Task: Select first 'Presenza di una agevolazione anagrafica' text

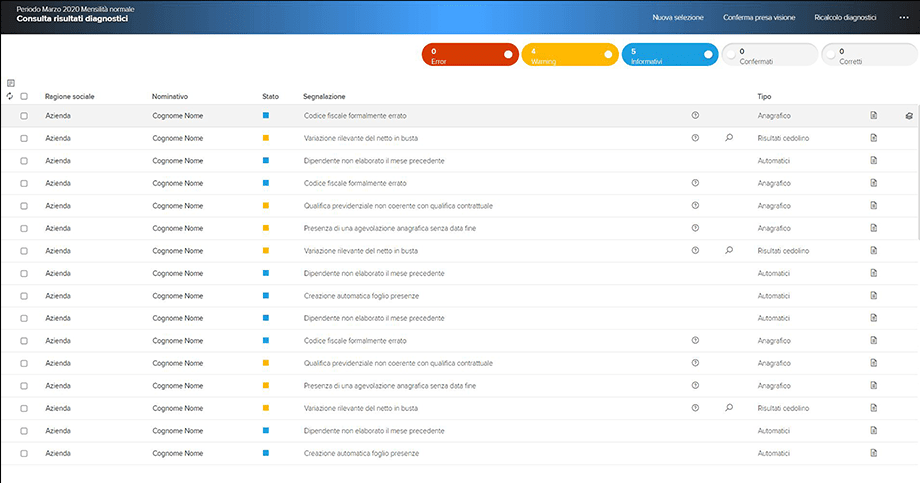Action: coord(390,228)
